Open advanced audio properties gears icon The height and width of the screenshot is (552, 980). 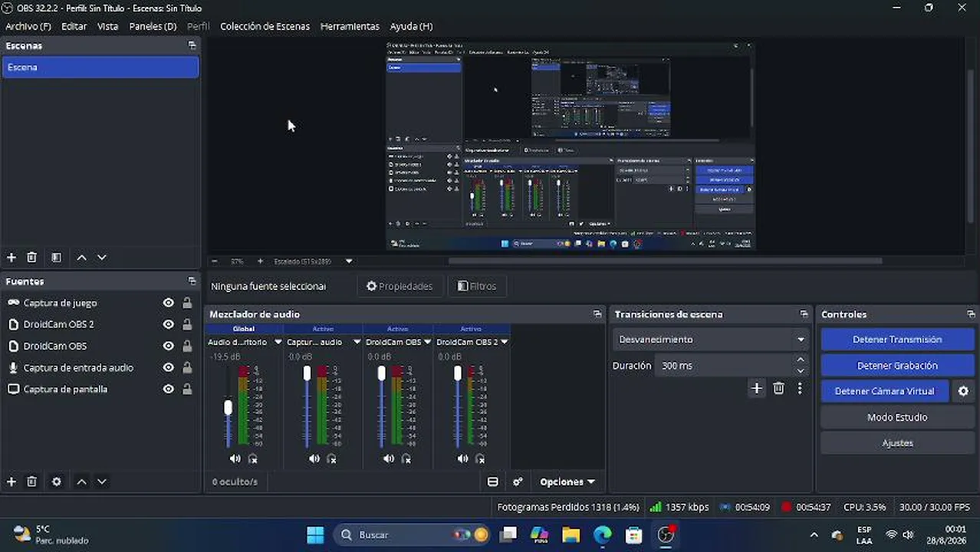point(518,481)
